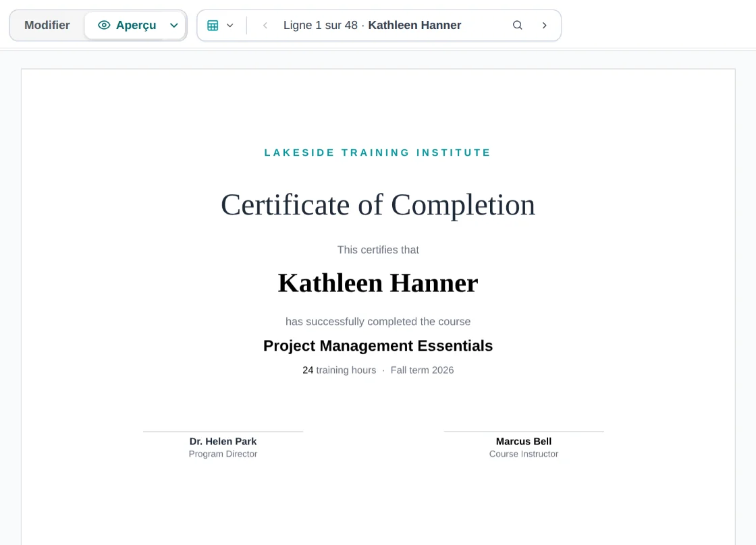Open the Aperçu dropdown chevron
Screen dimensions: 756x545
pos(174,25)
